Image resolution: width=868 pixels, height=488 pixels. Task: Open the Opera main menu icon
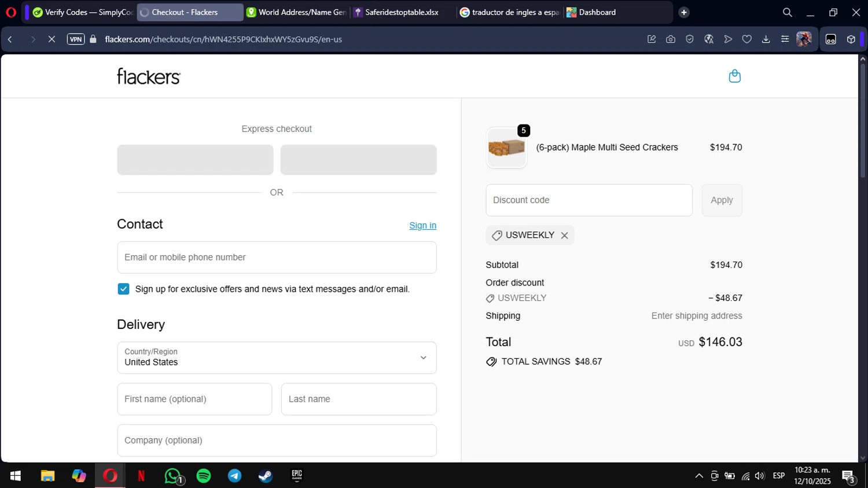(11, 12)
